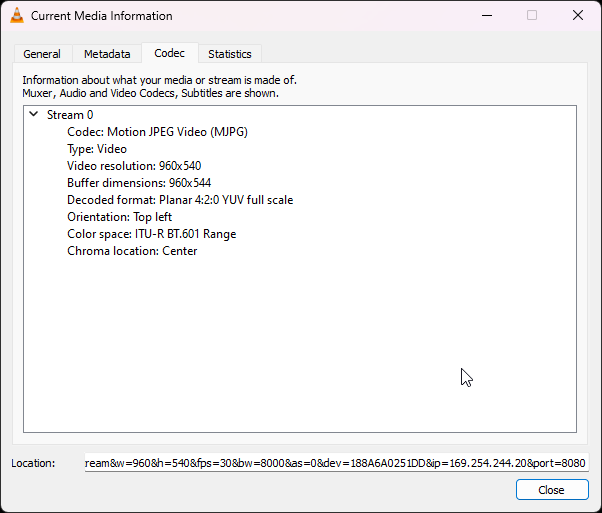Go to the Statistics tab
The width and height of the screenshot is (602, 513).
click(x=230, y=54)
